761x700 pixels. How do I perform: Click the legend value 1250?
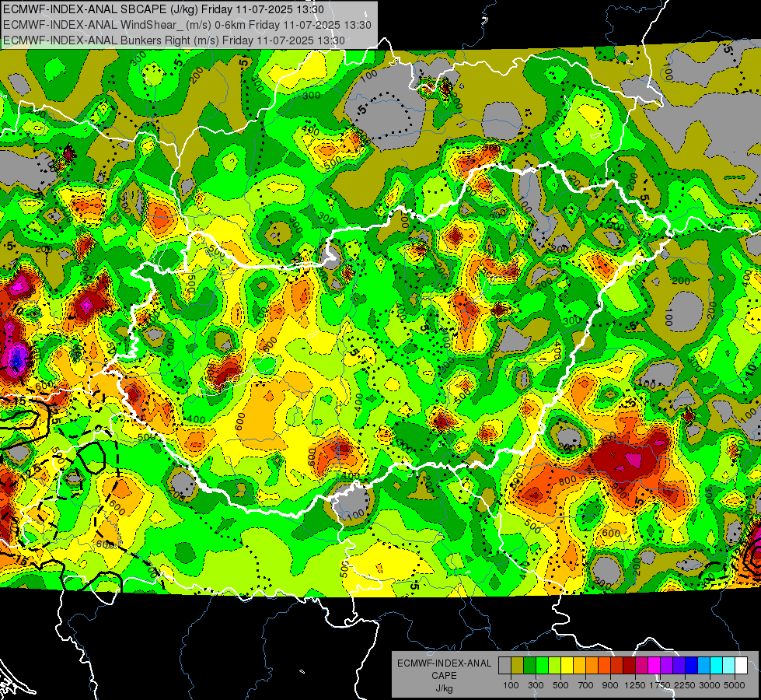coord(635,685)
